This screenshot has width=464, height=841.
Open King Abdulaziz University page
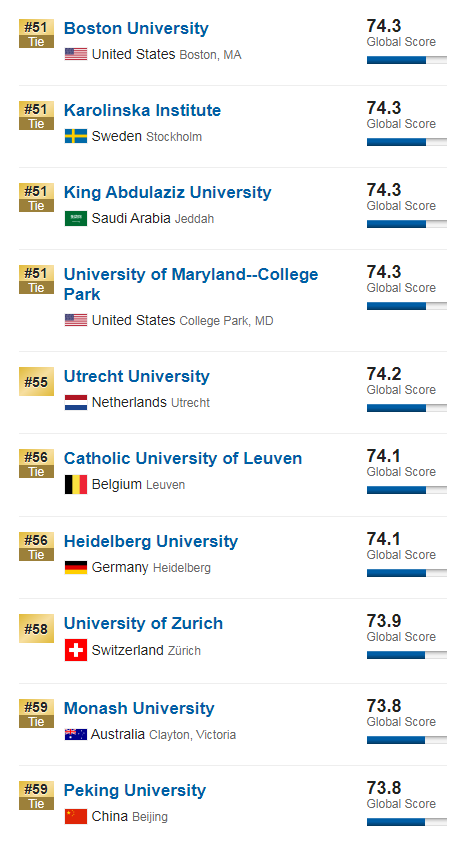click(167, 192)
